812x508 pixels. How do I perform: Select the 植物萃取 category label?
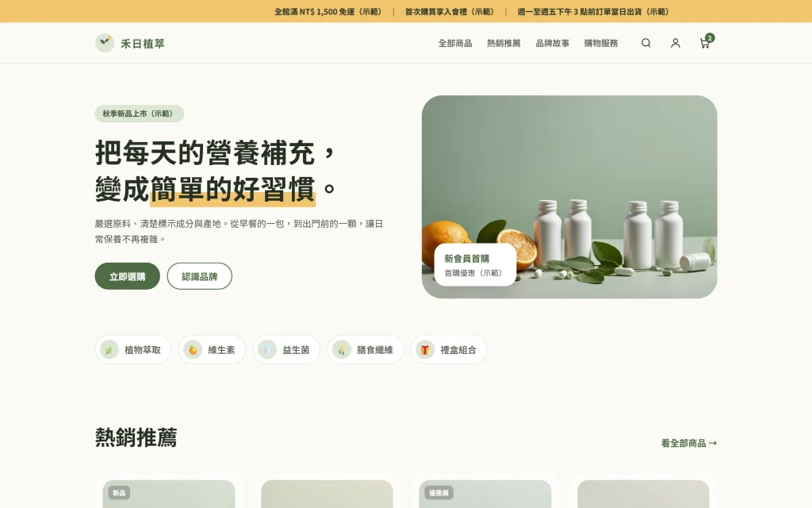point(143,350)
